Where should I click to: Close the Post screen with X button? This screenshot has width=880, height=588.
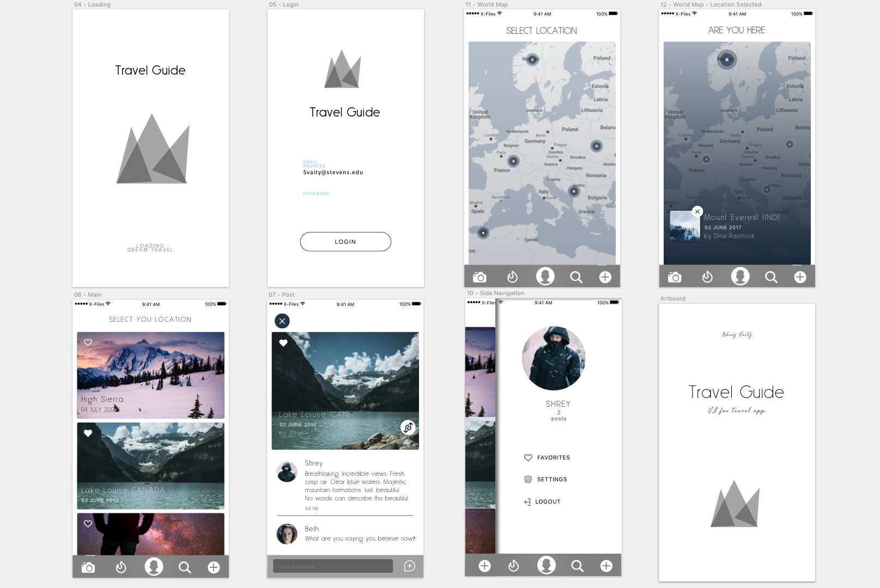282,321
